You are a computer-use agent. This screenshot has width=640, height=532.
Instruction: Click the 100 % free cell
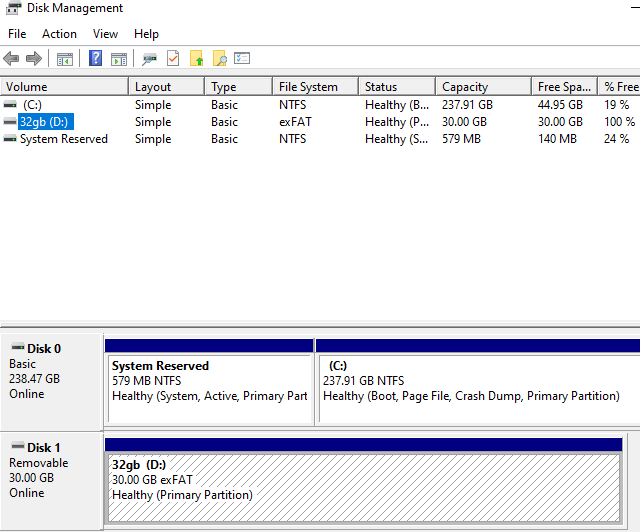pyautogui.click(x=620, y=122)
